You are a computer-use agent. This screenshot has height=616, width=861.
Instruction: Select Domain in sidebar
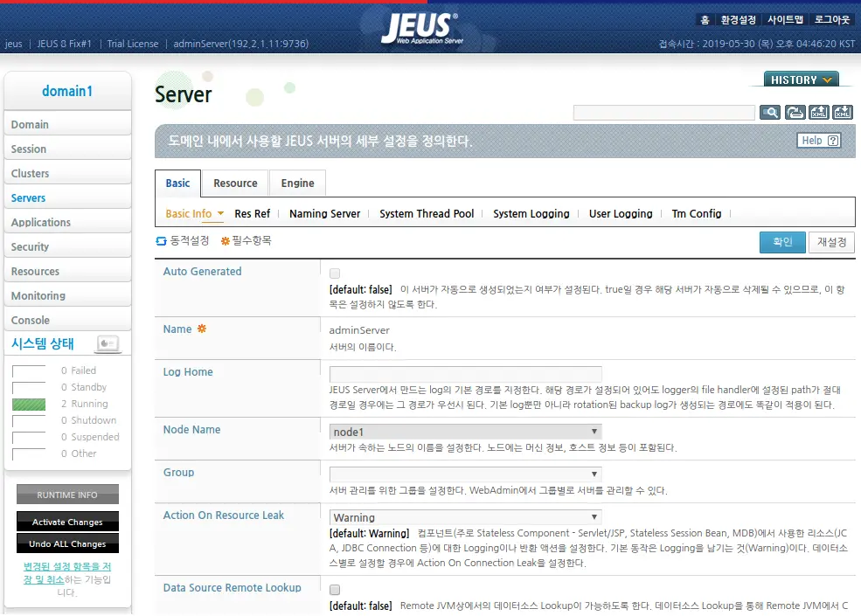(x=67, y=124)
